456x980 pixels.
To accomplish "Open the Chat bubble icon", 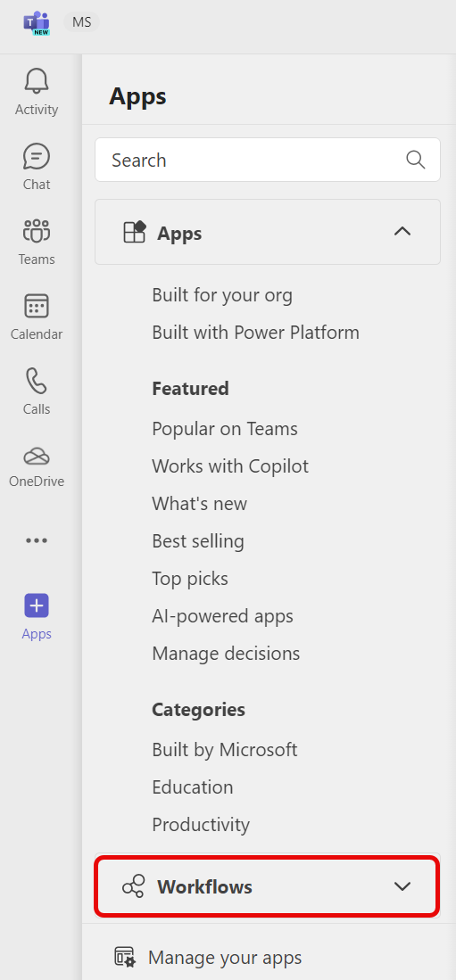I will click(37, 156).
